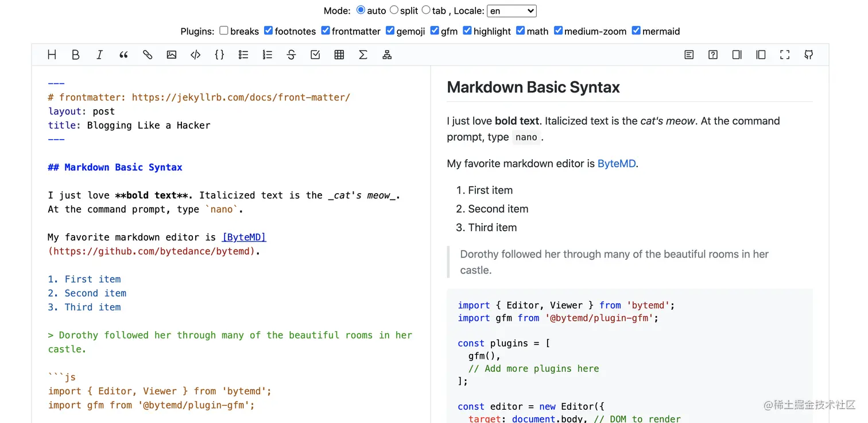Insert a mermaid diagram from toolbar
Screen dimensions: 868x423
[387, 55]
